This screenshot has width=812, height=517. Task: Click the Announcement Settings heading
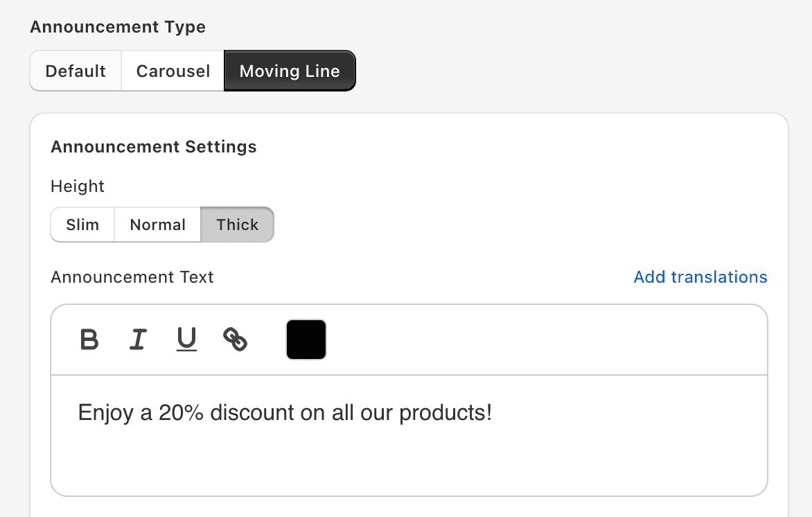tap(153, 147)
